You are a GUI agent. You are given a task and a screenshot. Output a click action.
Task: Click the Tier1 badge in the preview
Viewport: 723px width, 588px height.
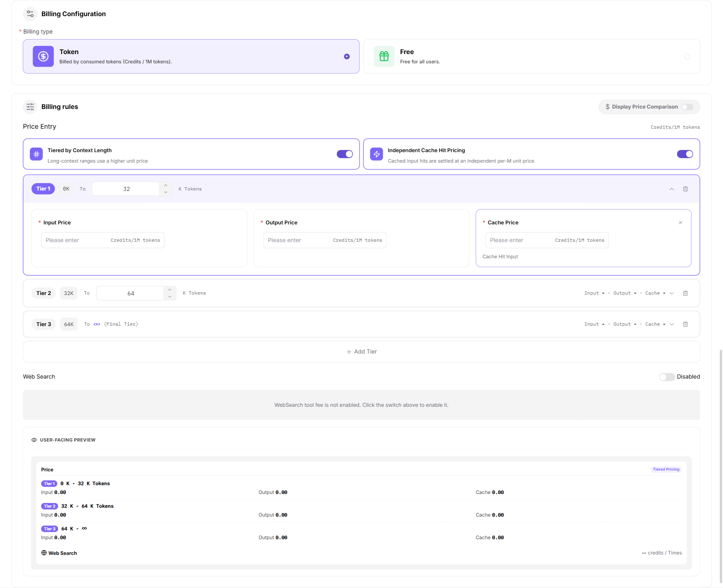click(49, 483)
